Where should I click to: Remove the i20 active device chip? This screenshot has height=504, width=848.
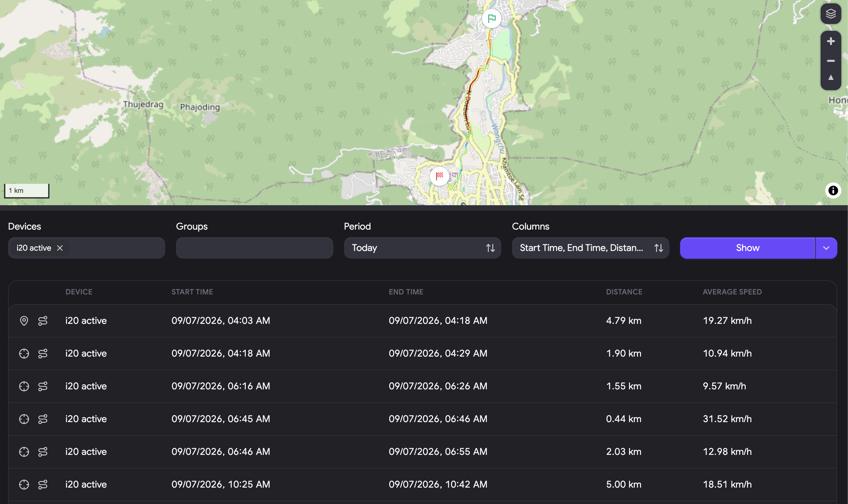click(60, 248)
